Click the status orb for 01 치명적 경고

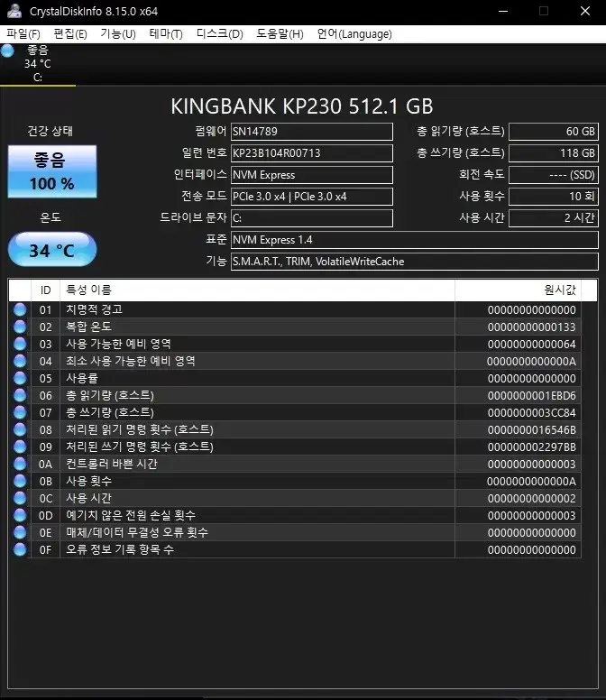click(x=20, y=309)
